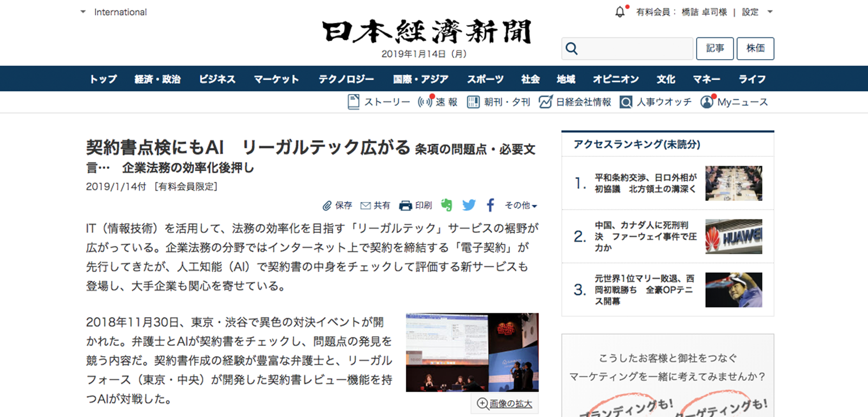Open ranking article 平和条約交渉、日ロ外相が初協議

coord(646,183)
